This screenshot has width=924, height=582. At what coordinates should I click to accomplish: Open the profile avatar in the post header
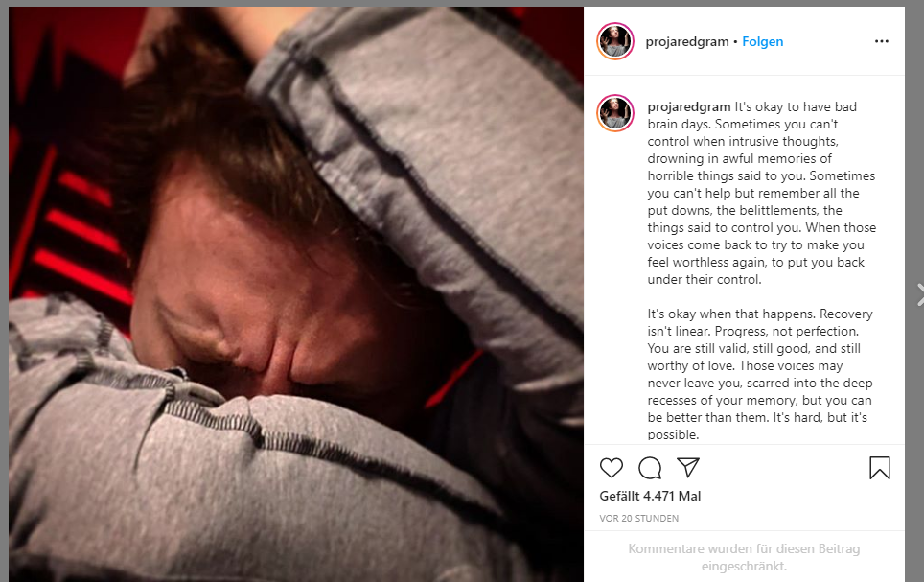pos(615,41)
